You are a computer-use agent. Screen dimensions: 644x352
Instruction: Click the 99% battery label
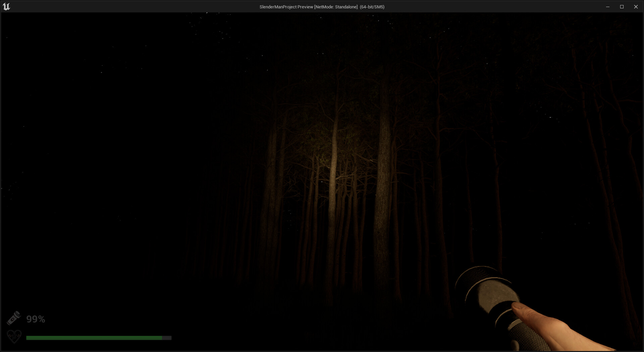click(x=36, y=319)
